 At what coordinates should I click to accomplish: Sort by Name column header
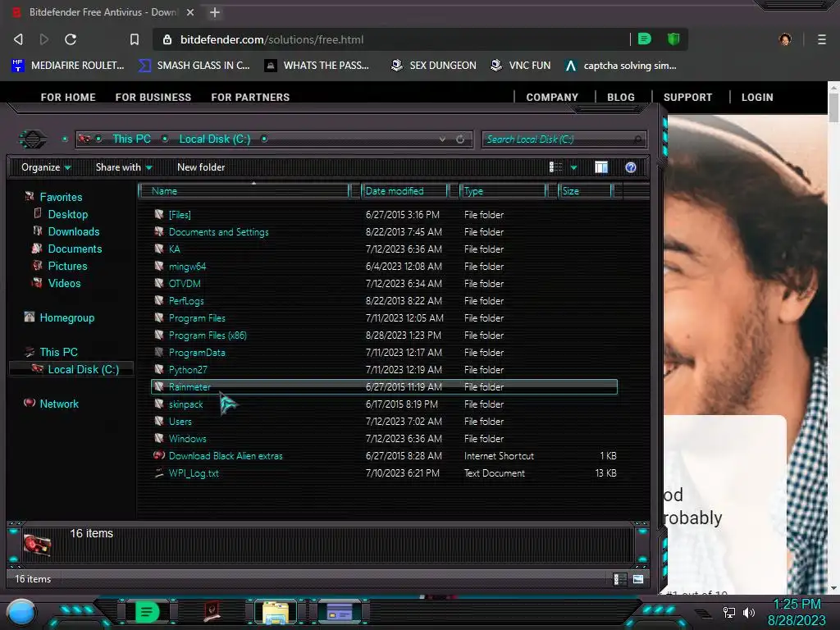click(x=244, y=191)
